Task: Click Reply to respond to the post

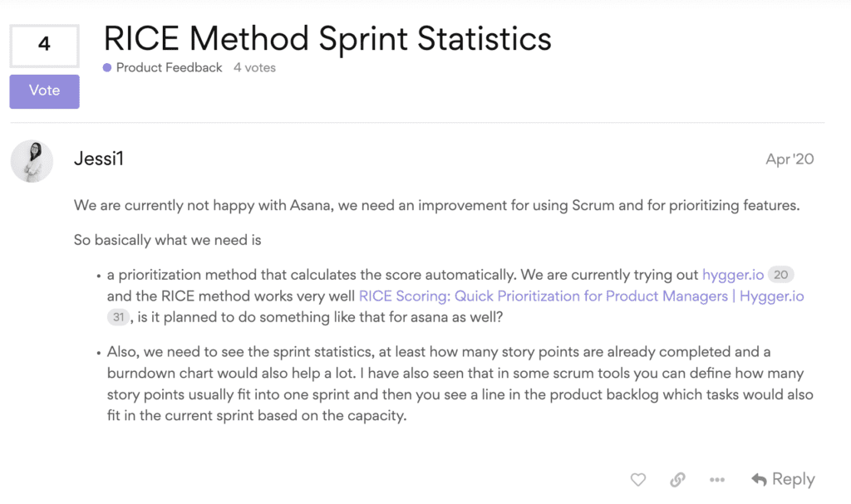Action: point(792,478)
